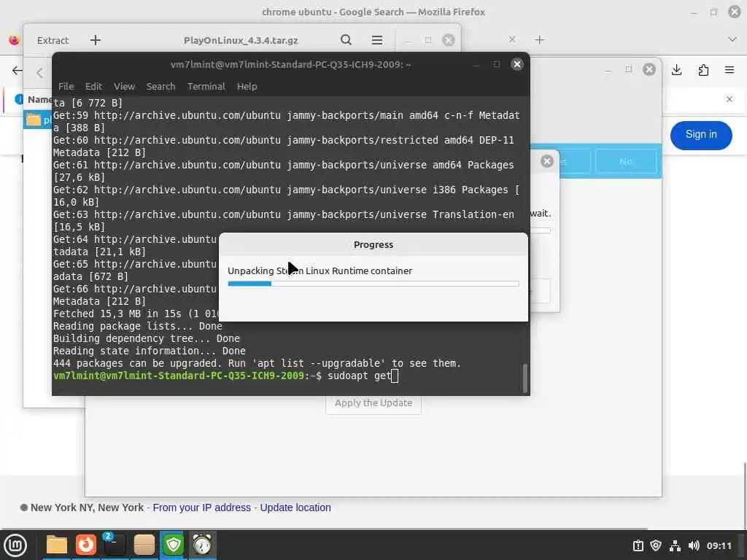Screen dimensions: 747x560
Task: Dismiss the Firefox notification bar
Action: 729,99
